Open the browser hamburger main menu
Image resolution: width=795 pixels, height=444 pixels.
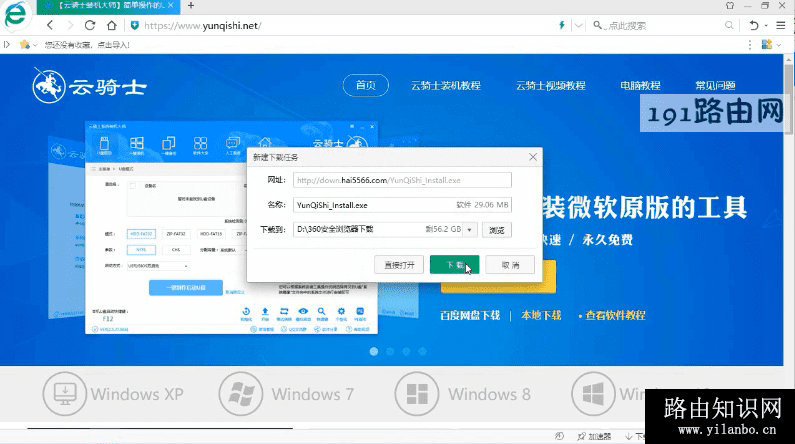(781, 25)
